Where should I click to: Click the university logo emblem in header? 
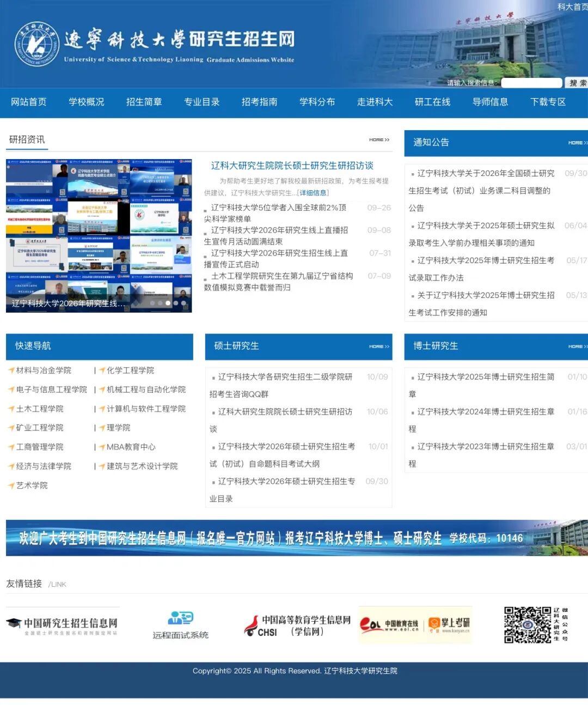[36, 44]
